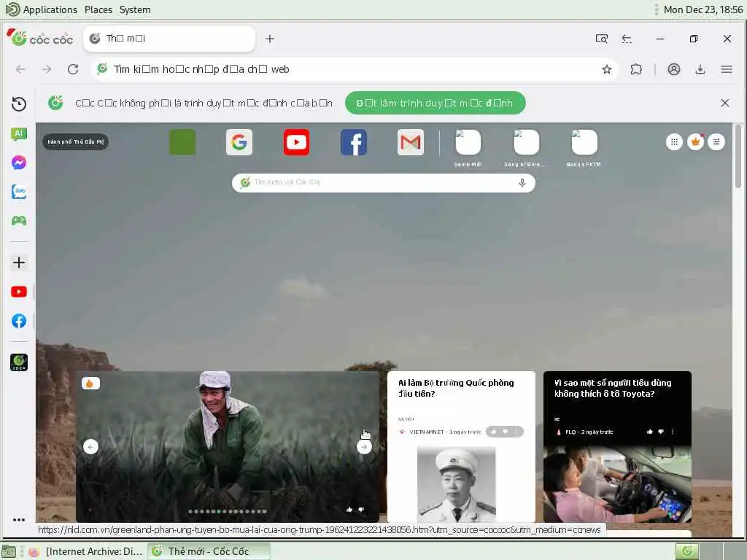Screen dimensions: 747x560
Task: Click the Cốc Cốc logo in title bar
Action: 40,38
